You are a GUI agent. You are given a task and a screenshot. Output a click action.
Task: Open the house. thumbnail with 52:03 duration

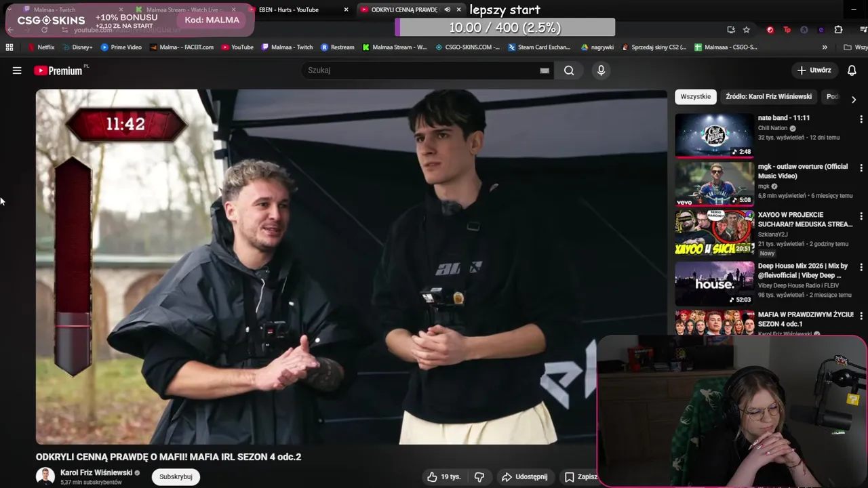714,283
